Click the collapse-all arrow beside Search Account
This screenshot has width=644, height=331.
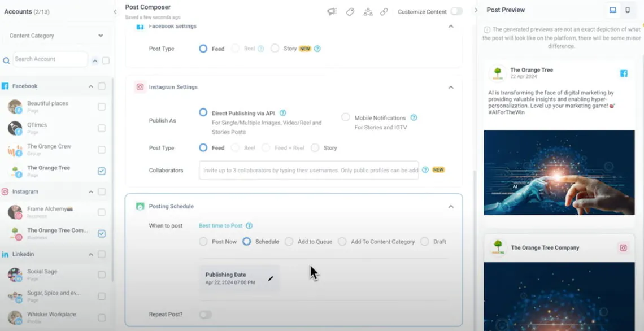click(x=95, y=61)
